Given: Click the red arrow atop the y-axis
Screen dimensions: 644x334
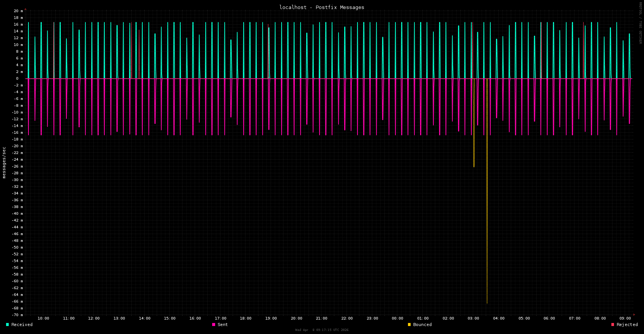Looking at the screenshot, I should (x=25, y=9).
